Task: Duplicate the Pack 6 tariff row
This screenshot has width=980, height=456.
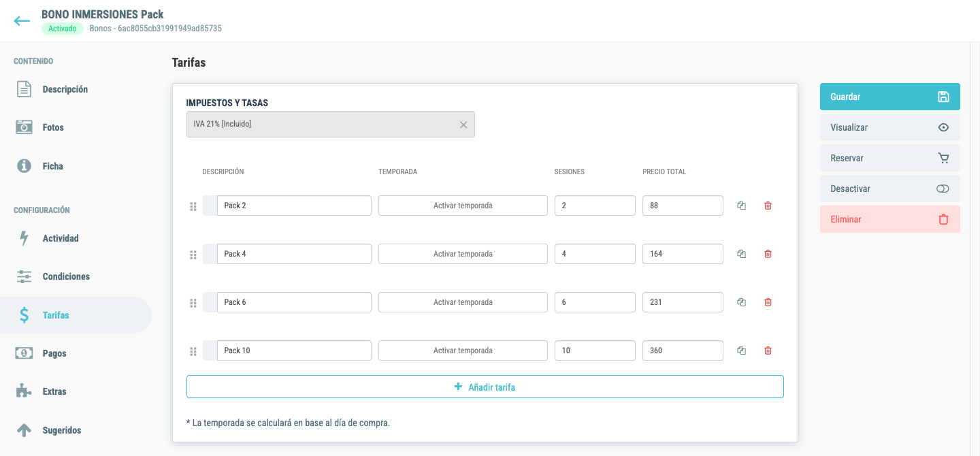Action: 741,302
